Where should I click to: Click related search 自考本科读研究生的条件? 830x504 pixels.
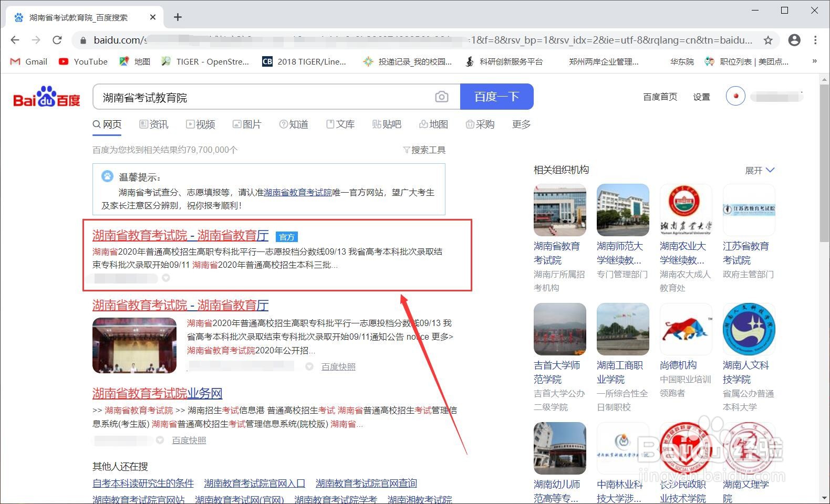[143, 483]
